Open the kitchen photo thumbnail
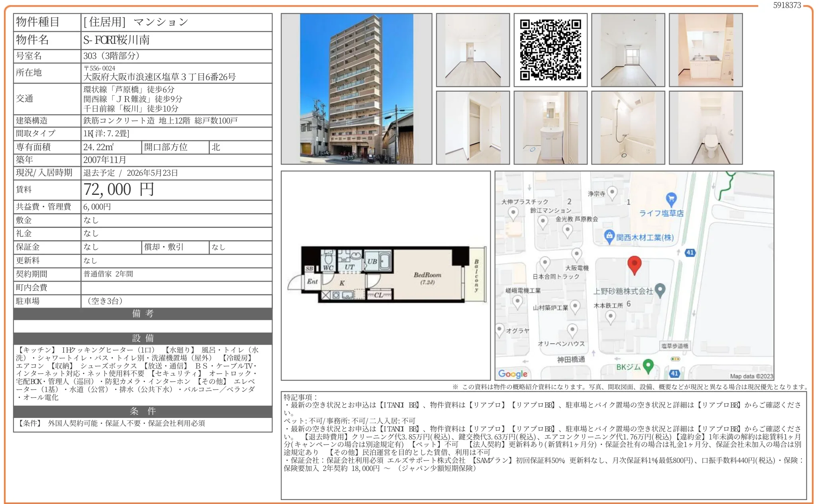The height and width of the screenshot is (504, 819). [705, 50]
